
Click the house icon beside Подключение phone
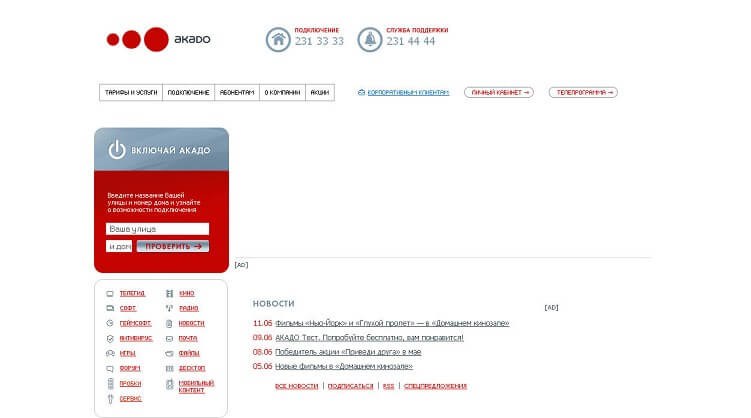click(x=278, y=39)
